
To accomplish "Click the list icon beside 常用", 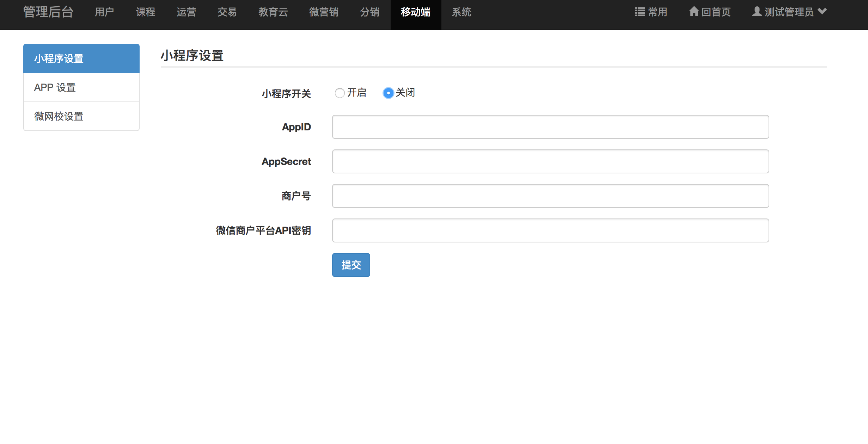I will pos(640,12).
